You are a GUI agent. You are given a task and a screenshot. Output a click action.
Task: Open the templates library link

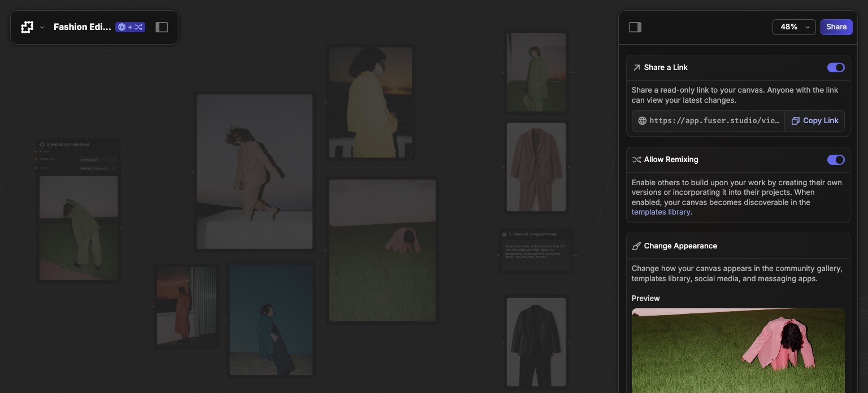pyautogui.click(x=661, y=212)
